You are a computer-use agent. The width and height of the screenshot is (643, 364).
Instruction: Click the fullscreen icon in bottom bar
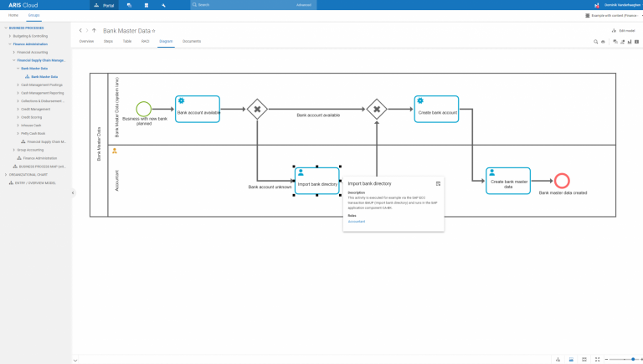[597, 359]
